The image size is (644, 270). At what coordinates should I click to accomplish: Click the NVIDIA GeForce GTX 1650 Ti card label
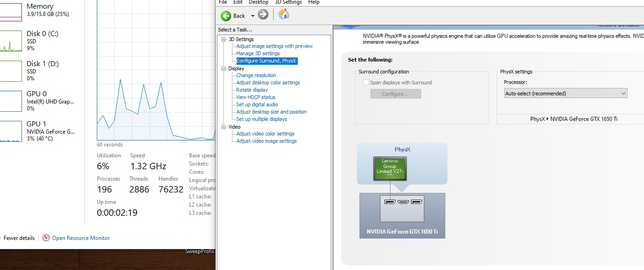(402, 232)
